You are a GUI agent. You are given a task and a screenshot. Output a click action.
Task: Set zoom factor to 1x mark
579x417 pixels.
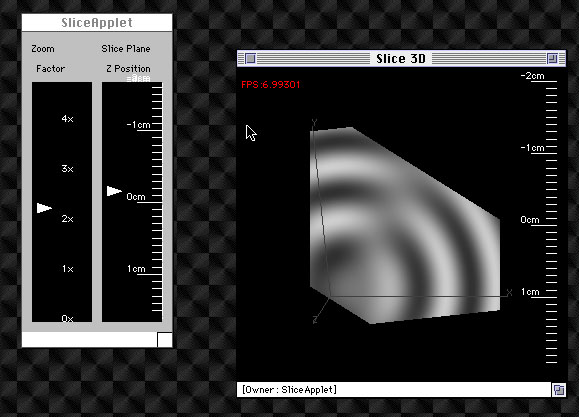pyautogui.click(x=68, y=269)
